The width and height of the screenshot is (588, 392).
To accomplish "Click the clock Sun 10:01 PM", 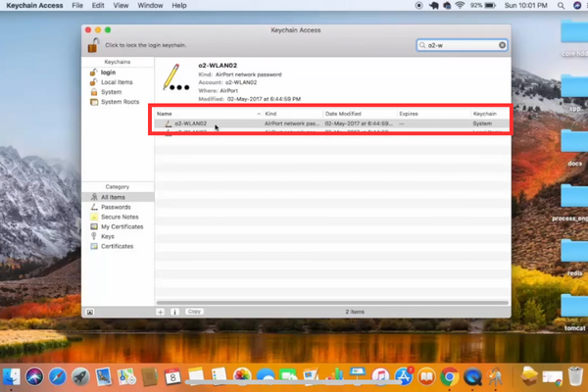I will click(x=525, y=6).
